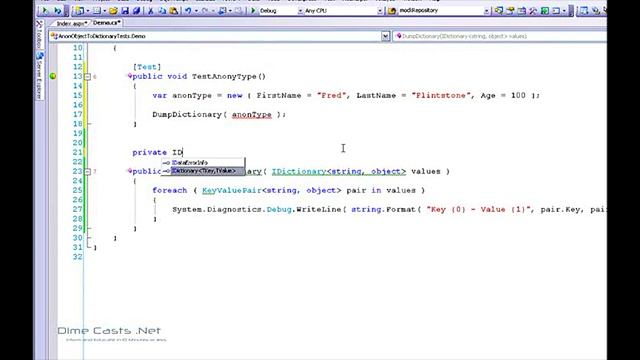This screenshot has height=360, width=640.
Task: Open the Toolbox wrench-and-hammer toolbar icon
Action: tap(533, 11)
